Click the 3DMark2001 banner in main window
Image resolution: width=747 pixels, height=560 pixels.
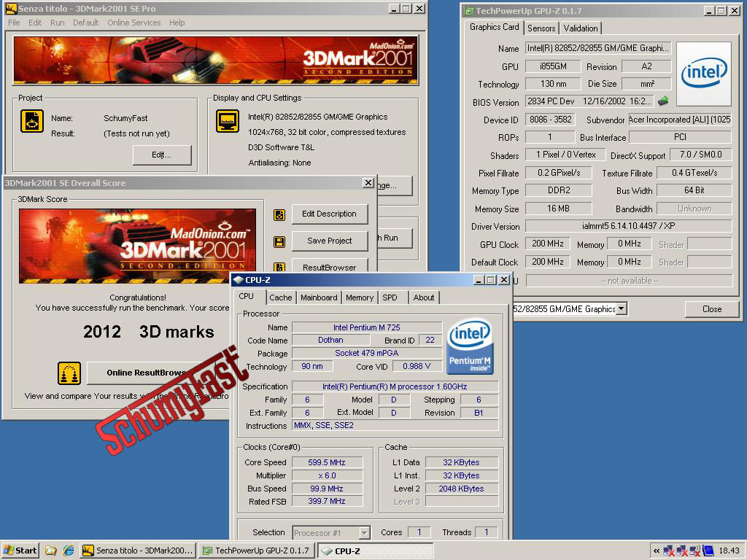coord(215,61)
